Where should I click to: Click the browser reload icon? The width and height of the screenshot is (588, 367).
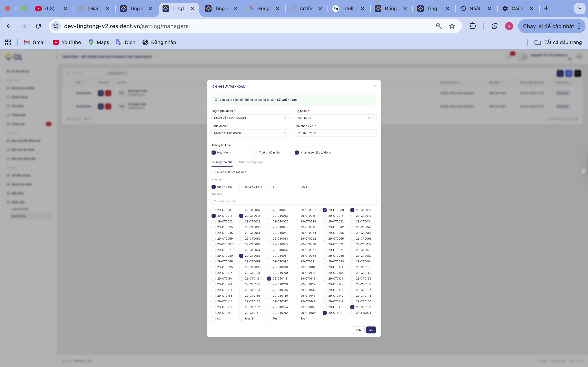point(38,26)
